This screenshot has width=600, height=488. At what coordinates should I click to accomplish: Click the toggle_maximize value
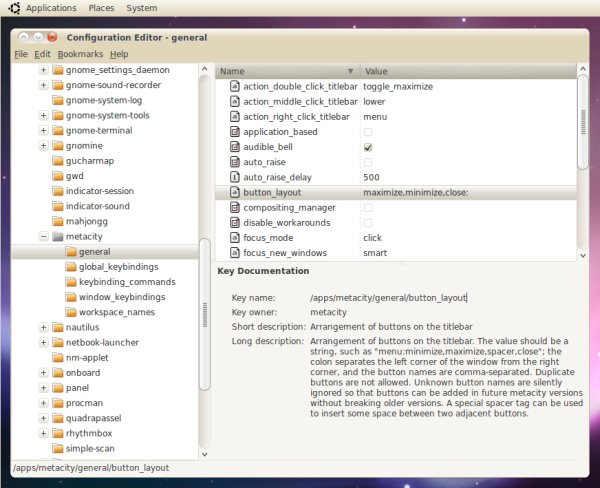[x=398, y=87]
